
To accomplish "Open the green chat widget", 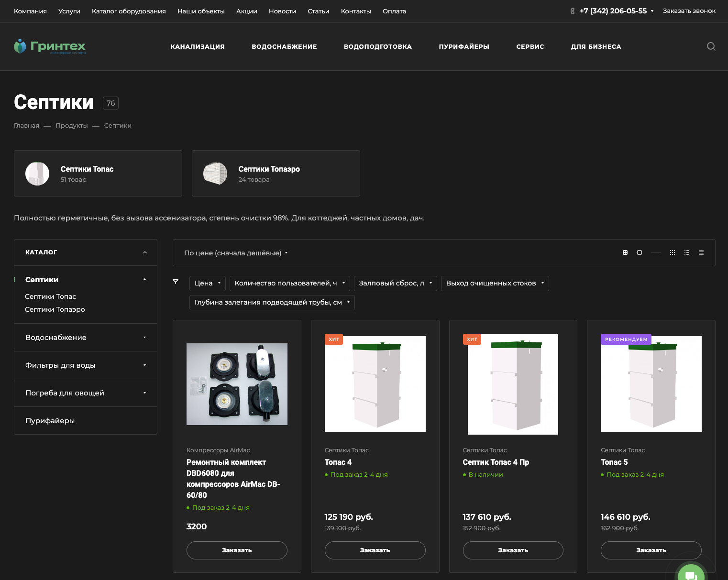I will point(690,574).
